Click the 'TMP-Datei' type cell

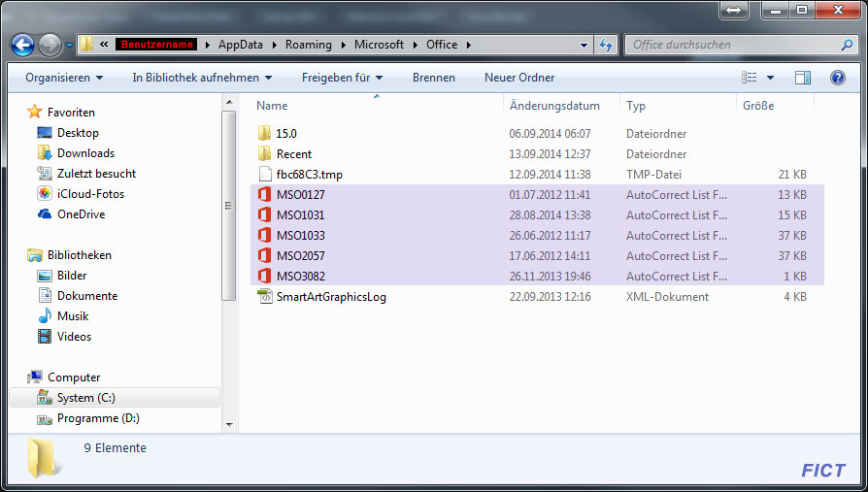pyautogui.click(x=653, y=175)
